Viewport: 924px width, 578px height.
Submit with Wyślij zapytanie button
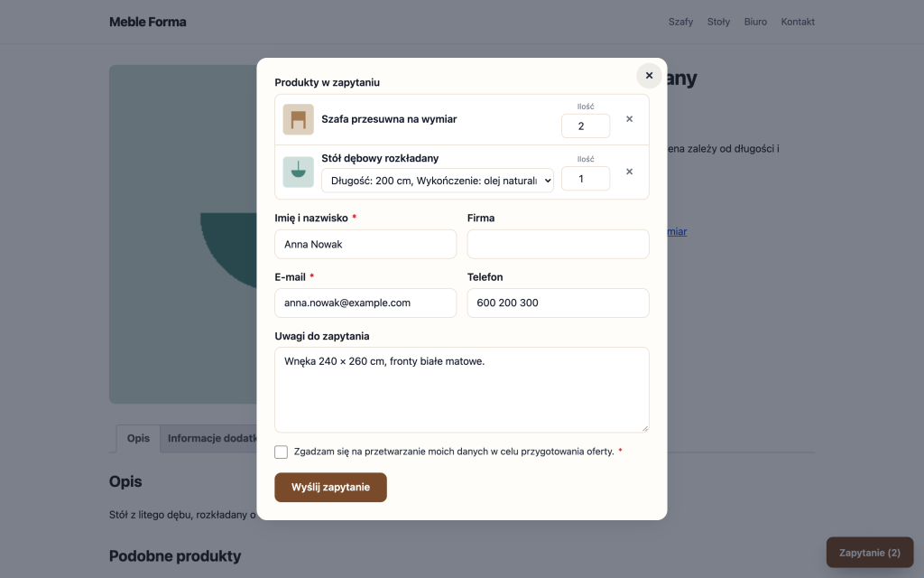point(330,487)
